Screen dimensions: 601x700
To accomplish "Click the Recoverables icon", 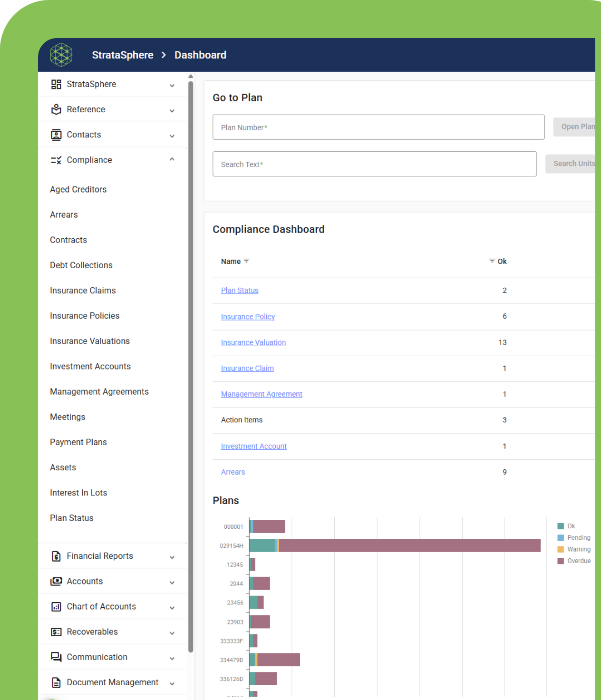I will pyautogui.click(x=56, y=632).
